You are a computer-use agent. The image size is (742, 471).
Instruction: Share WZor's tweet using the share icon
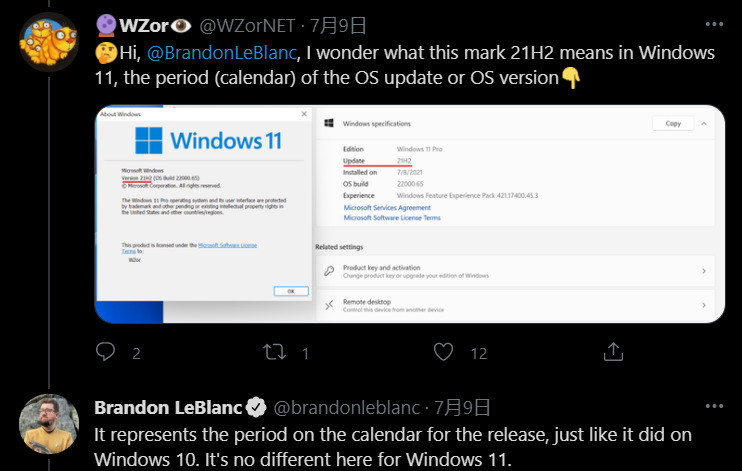coord(614,351)
